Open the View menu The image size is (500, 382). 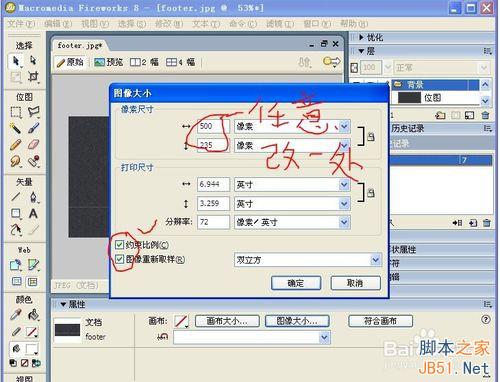[95, 24]
